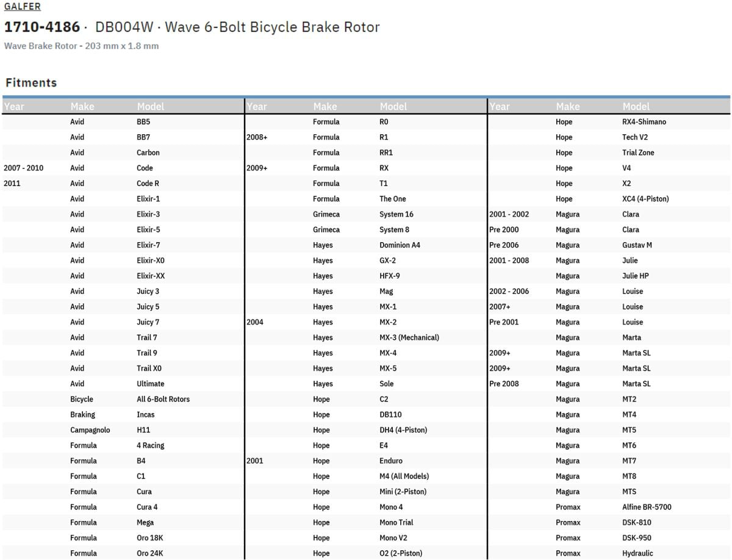Image resolution: width=732 pixels, height=560 pixels.
Task: Select the 'Pre 2000' year cell
Action: (x=503, y=230)
